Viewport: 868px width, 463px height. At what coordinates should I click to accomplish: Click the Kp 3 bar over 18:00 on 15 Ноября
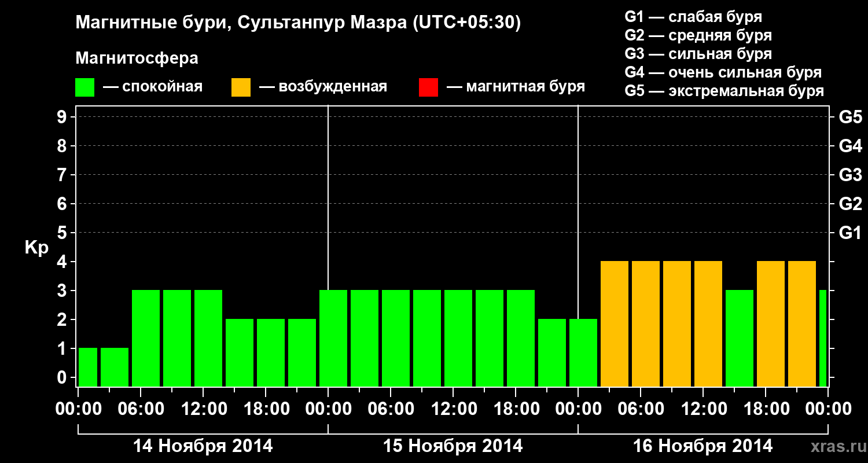pyautogui.click(x=521, y=338)
